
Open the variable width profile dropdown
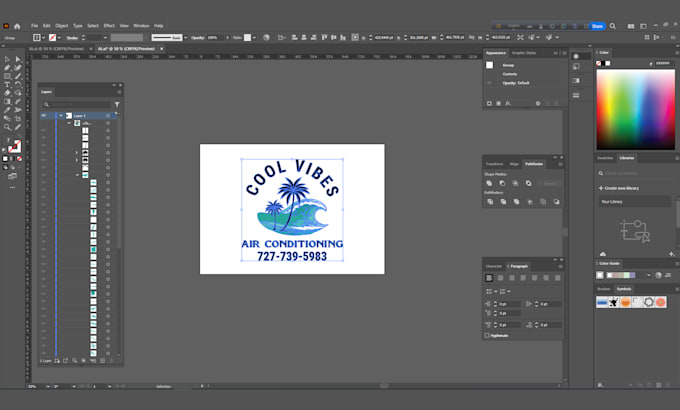click(x=186, y=38)
